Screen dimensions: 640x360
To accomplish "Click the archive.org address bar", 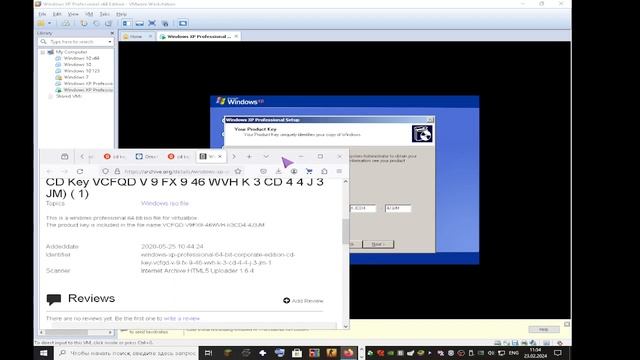I will [173, 171].
